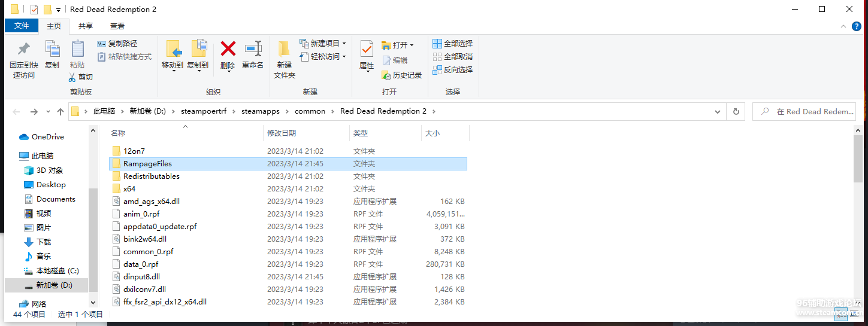This screenshot has height=326, width=868.
Task: Click Invert Selection (反向选择) option
Action: (452, 70)
